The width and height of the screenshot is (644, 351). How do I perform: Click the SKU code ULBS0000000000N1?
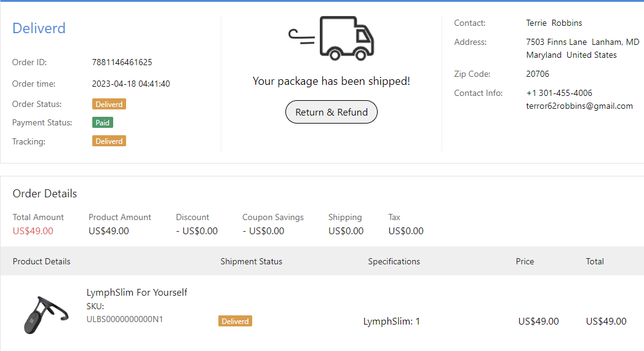pos(124,319)
